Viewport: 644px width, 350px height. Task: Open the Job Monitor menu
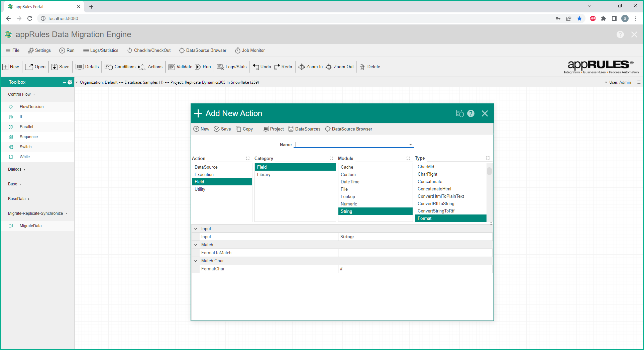[250, 51]
